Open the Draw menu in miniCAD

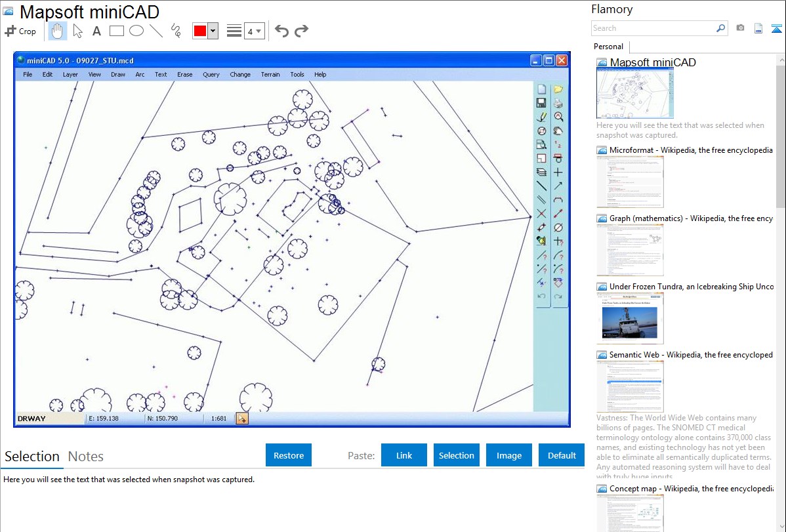[118, 74]
